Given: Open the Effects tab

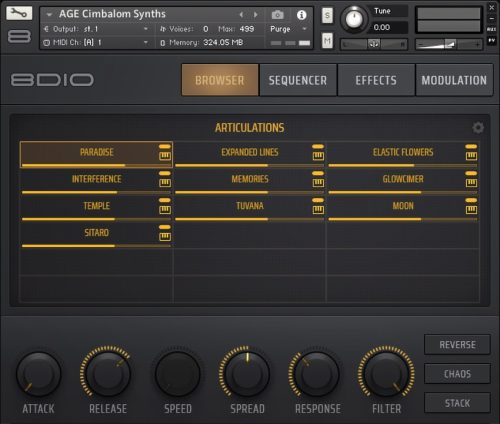Looking at the screenshot, I should click(376, 80).
